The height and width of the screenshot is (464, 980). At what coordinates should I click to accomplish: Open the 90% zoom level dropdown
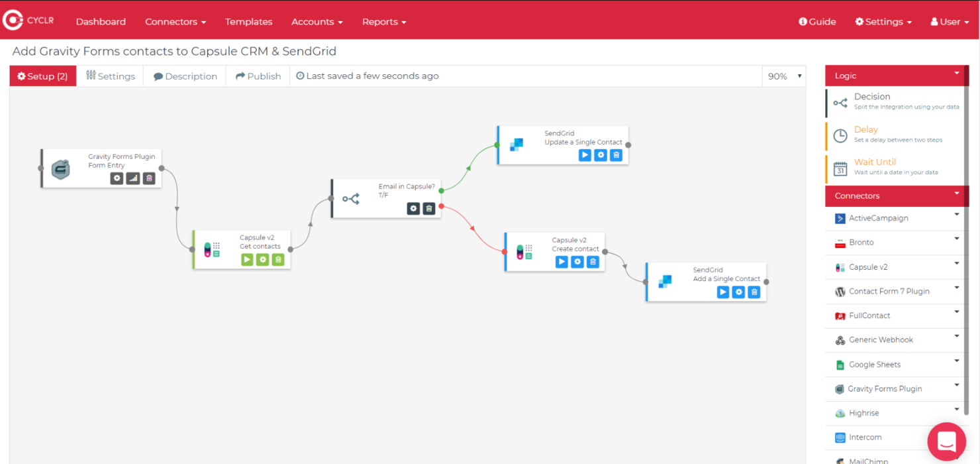click(785, 76)
